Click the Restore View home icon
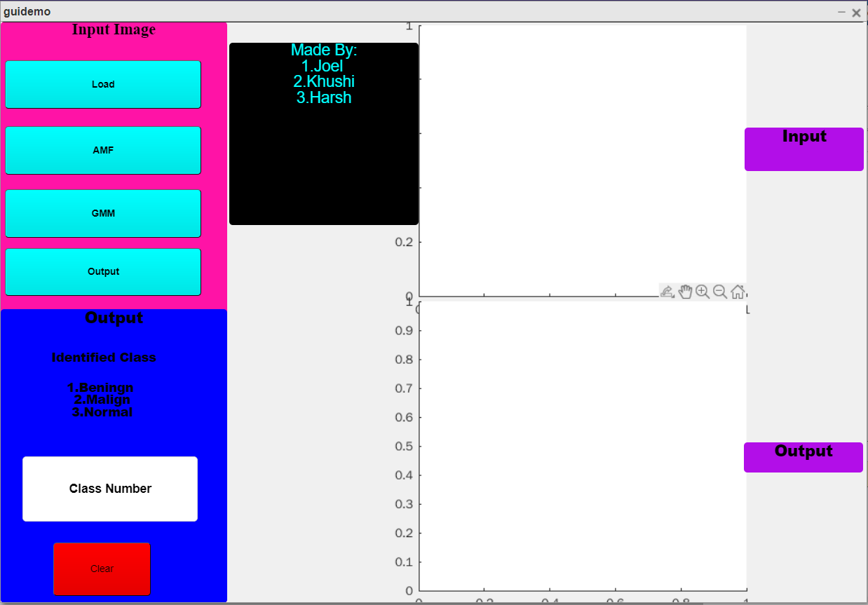Image resolution: width=868 pixels, height=605 pixels. click(x=736, y=290)
